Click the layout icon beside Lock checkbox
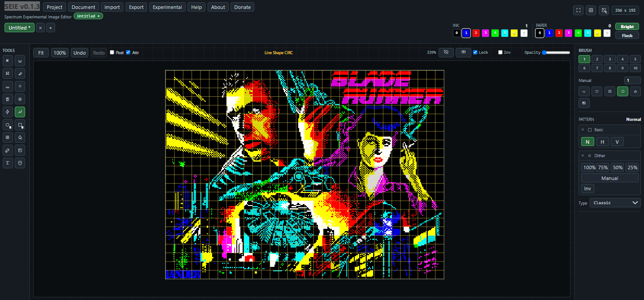This screenshot has height=300, width=644. pyautogui.click(x=463, y=52)
